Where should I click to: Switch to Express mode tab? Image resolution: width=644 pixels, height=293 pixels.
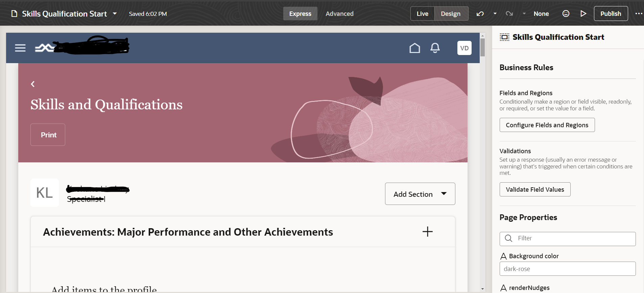300,14
